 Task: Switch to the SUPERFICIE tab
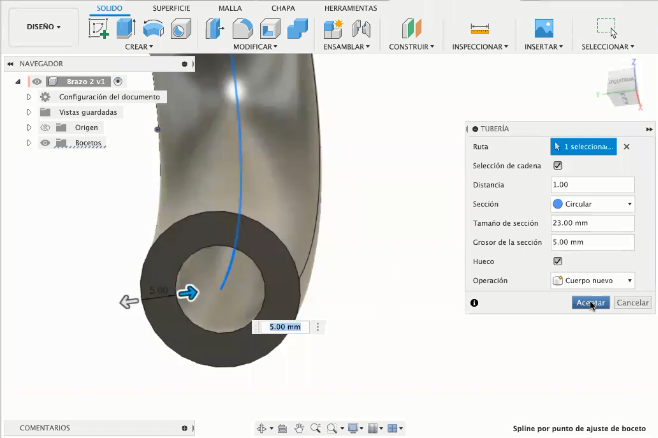click(x=171, y=8)
